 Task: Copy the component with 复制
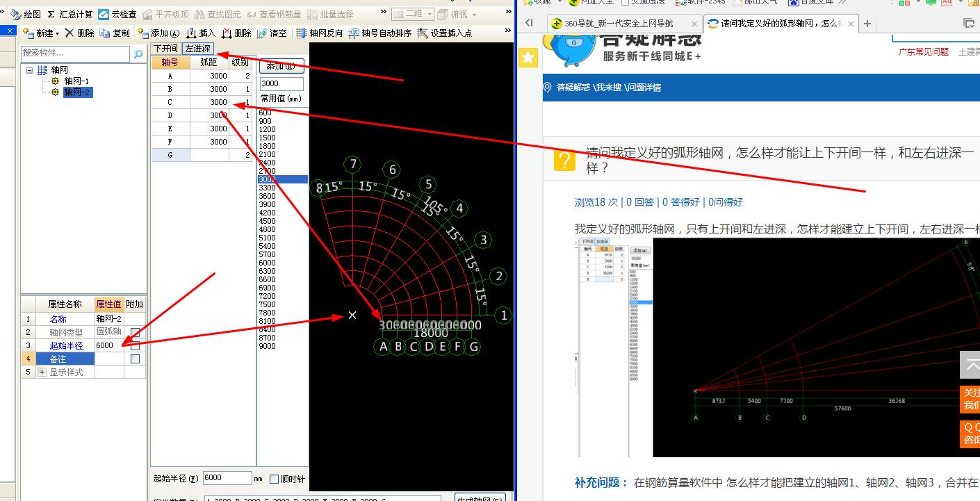[x=115, y=33]
